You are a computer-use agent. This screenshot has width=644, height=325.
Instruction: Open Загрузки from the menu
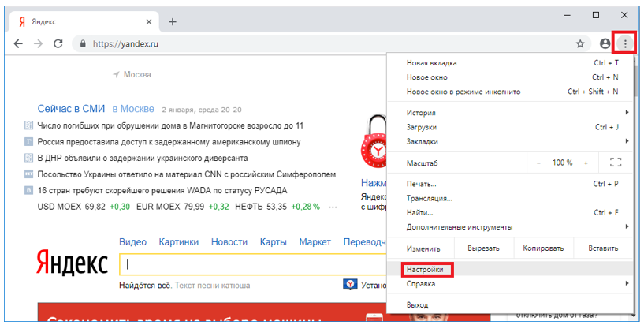(510, 127)
